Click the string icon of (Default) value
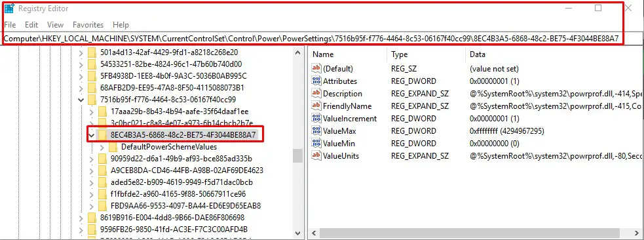644x240 pixels. click(x=316, y=69)
